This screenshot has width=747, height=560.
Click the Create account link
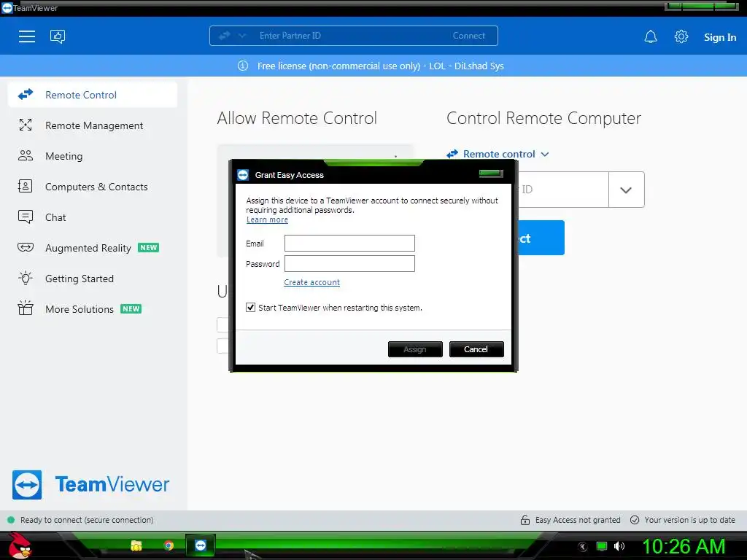pyautogui.click(x=311, y=282)
